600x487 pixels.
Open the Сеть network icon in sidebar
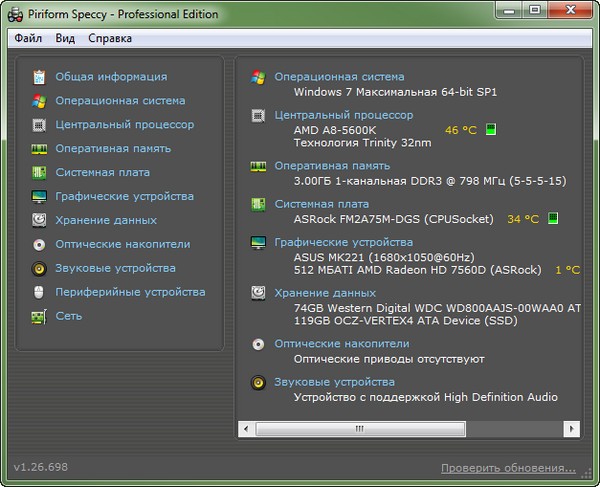click(39, 316)
